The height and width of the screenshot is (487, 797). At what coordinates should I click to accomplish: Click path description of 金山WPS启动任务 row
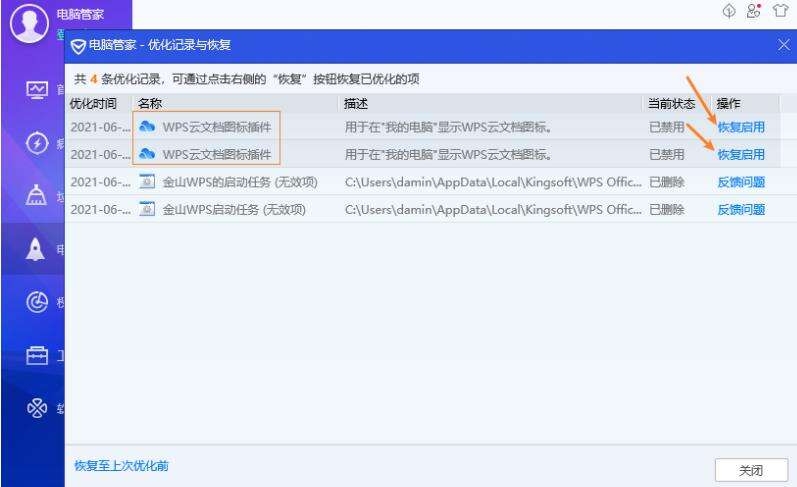point(493,209)
